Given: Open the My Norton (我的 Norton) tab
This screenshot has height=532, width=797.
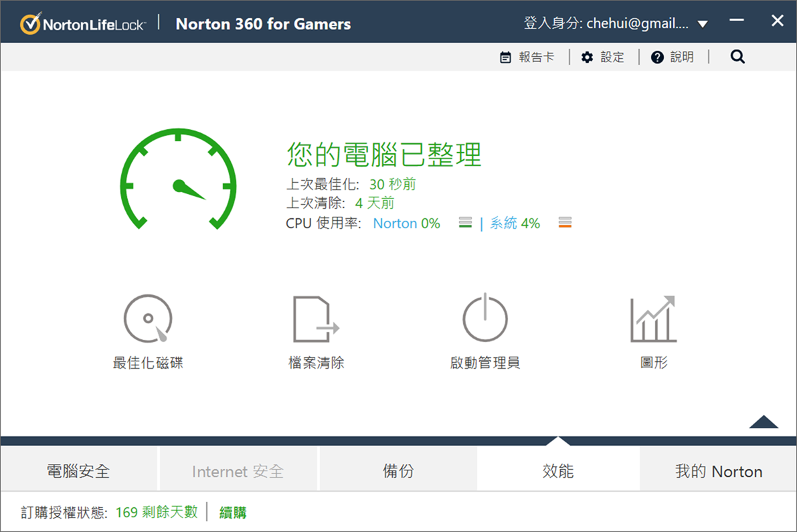Looking at the screenshot, I should pyautogui.click(x=718, y=471).
